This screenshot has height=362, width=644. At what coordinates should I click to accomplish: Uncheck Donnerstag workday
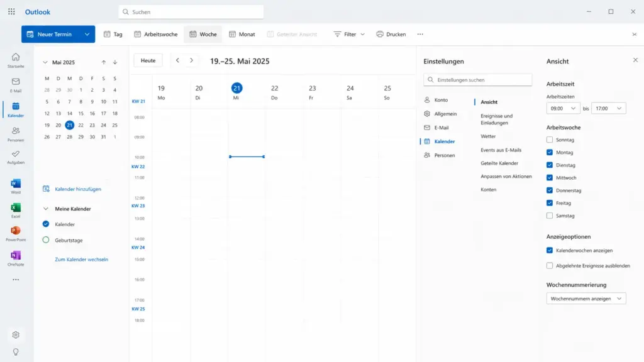click(550, 190)
